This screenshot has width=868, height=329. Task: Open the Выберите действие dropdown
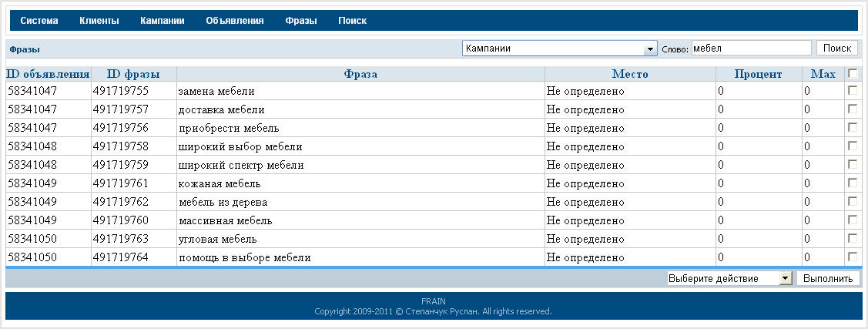click(729, 278)
